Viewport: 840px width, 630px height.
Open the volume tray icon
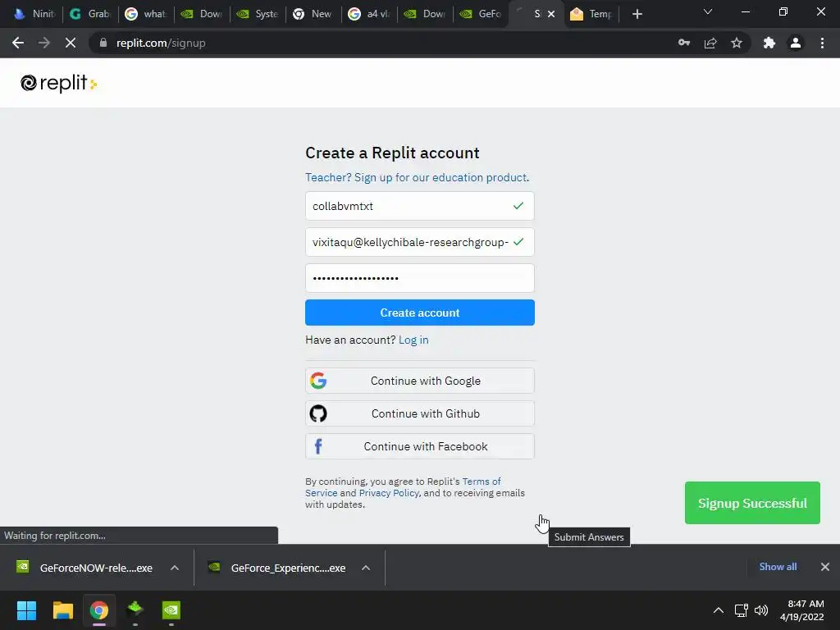point(760,610)
